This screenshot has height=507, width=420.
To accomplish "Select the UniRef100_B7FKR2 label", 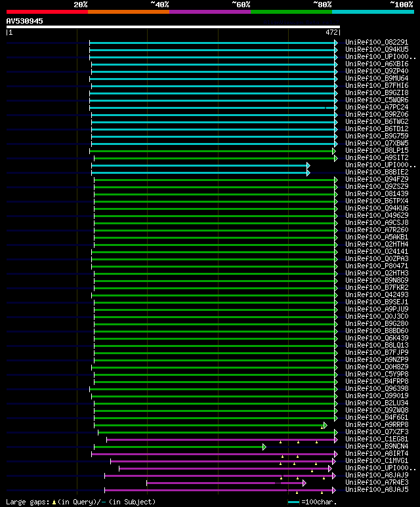I will (x=377, y=288).
